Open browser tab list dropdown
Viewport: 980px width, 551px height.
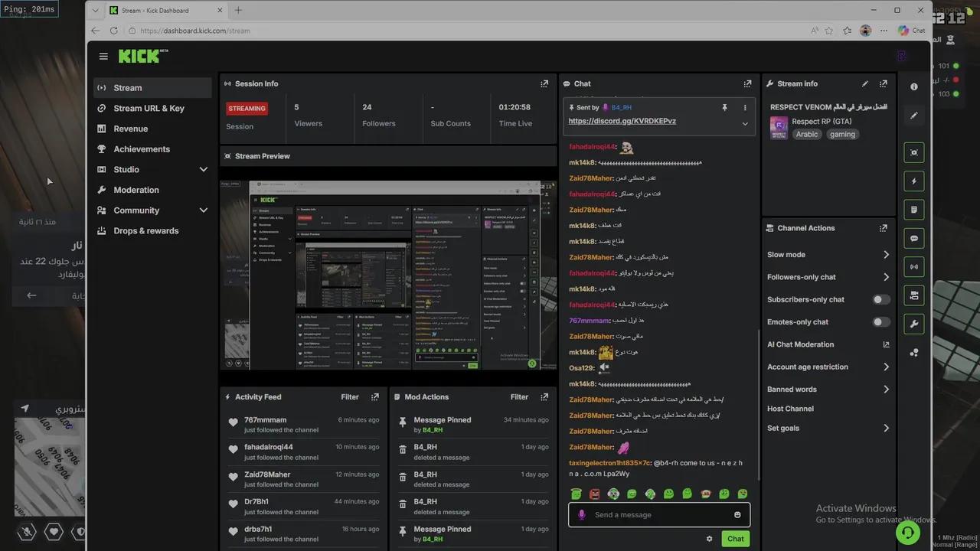coord(93,10)
